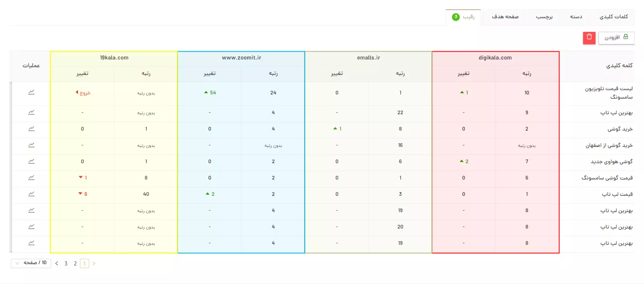644x284 pixels.
Task: Open the 10 / صفحه page size dropdown
Action: point(31,263)
